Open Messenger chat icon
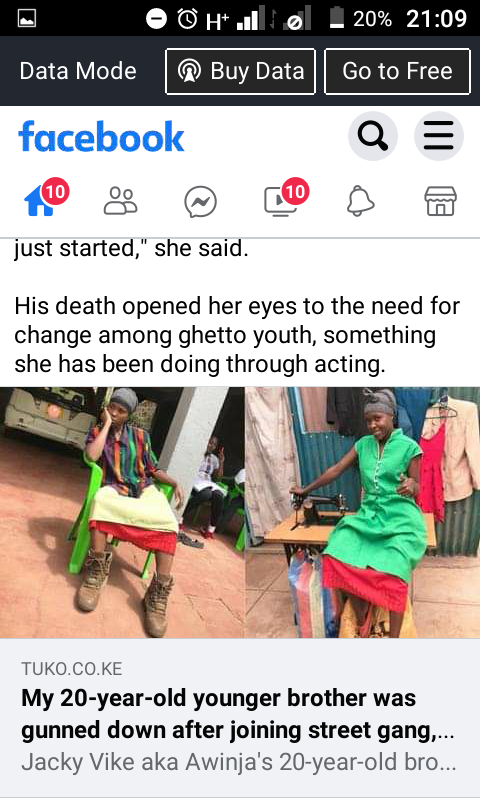This screenshot has width=480, height=800. click(200, 202)
